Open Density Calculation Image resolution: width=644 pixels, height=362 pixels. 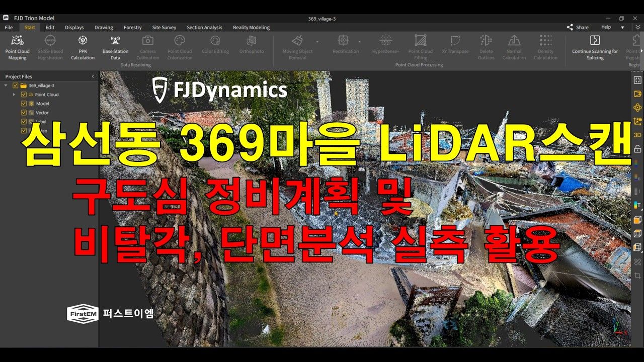[545, 47]
